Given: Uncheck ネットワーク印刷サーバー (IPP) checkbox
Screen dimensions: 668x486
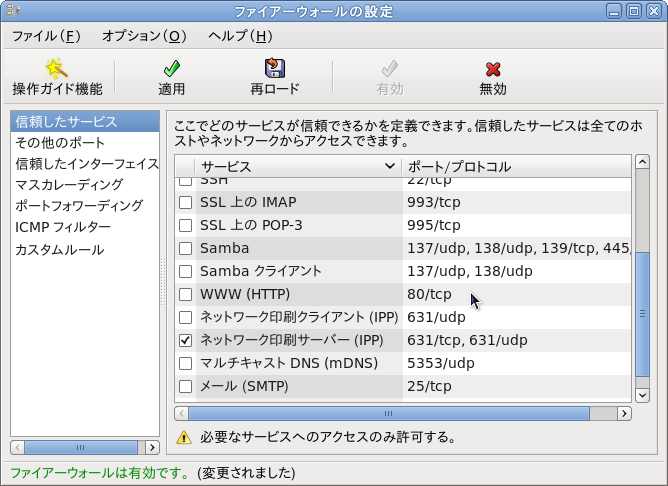Looking at the screenshot, I should click(x=185, y=340).
